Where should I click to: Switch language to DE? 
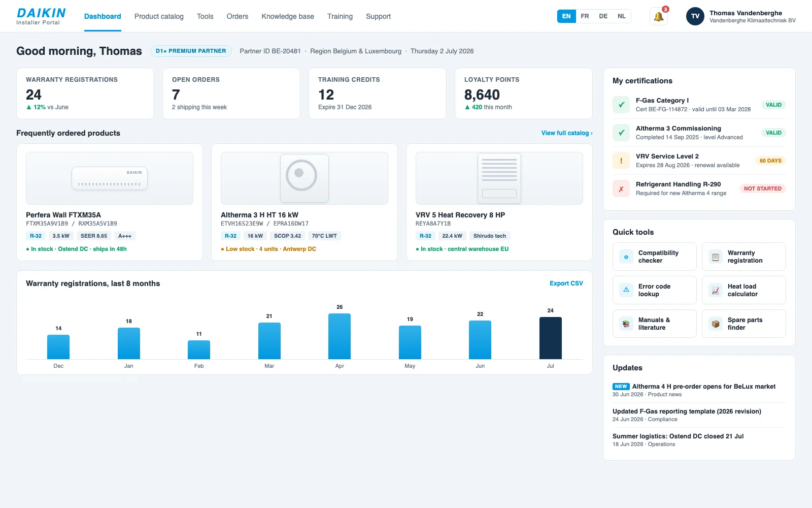[603, 16]
